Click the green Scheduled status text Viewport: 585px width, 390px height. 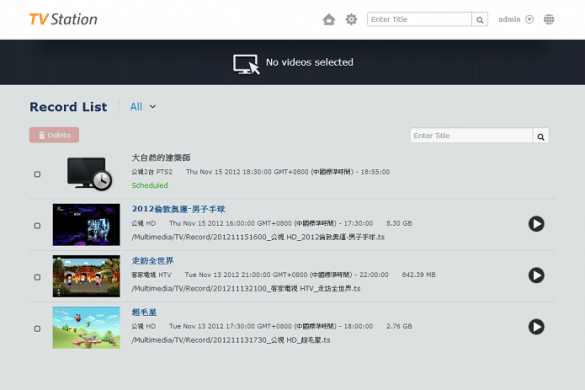(150, 185)
